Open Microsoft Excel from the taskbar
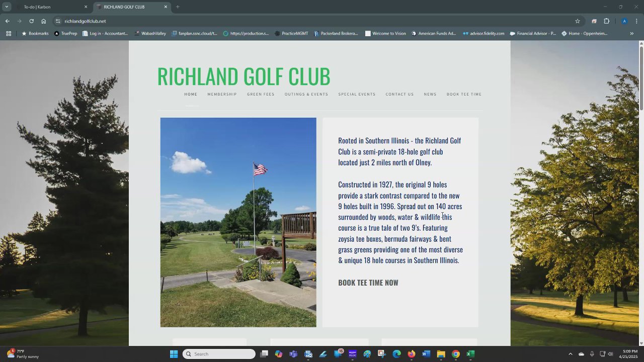Screen dimensions: 644x362 pos(470,354)
